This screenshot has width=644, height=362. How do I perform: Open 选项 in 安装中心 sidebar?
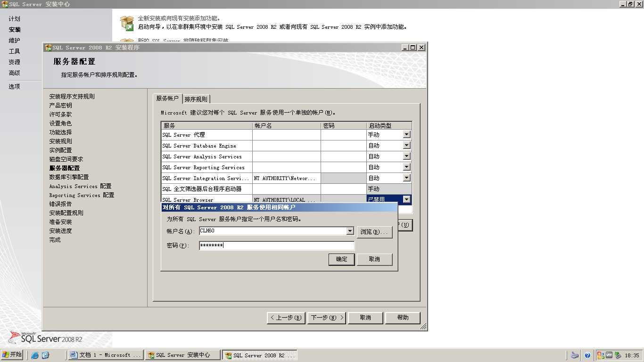(x=15, y=87)
